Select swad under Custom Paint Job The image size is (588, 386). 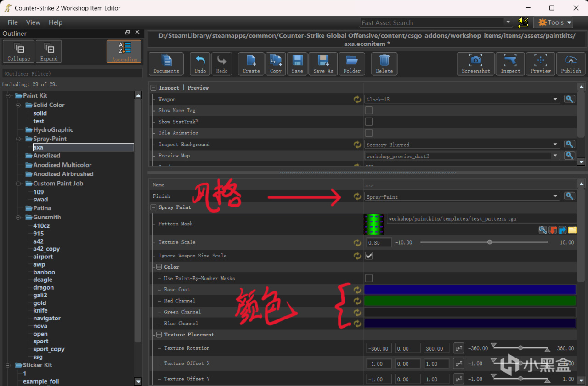tap(40, 200)
